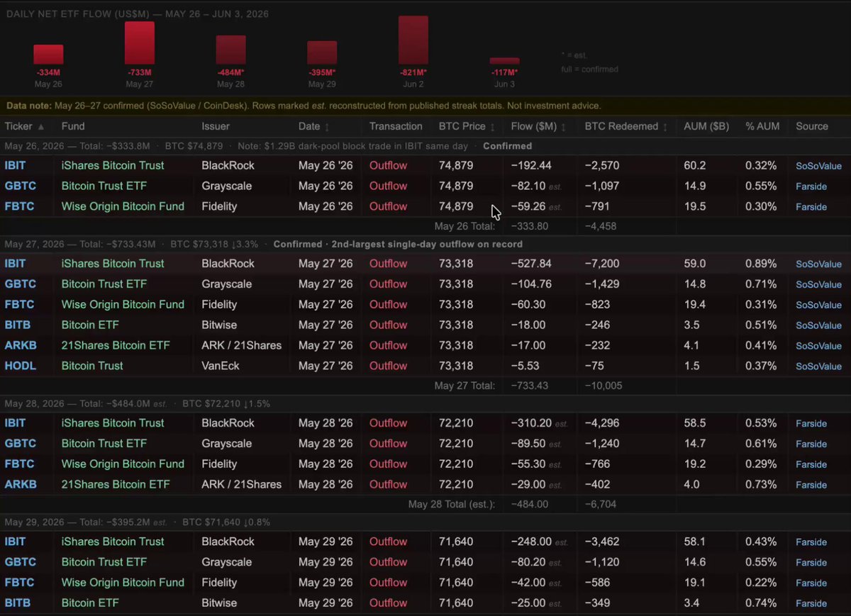
Task: Click the sort arrow beside Ticker header
Action: 41,127
